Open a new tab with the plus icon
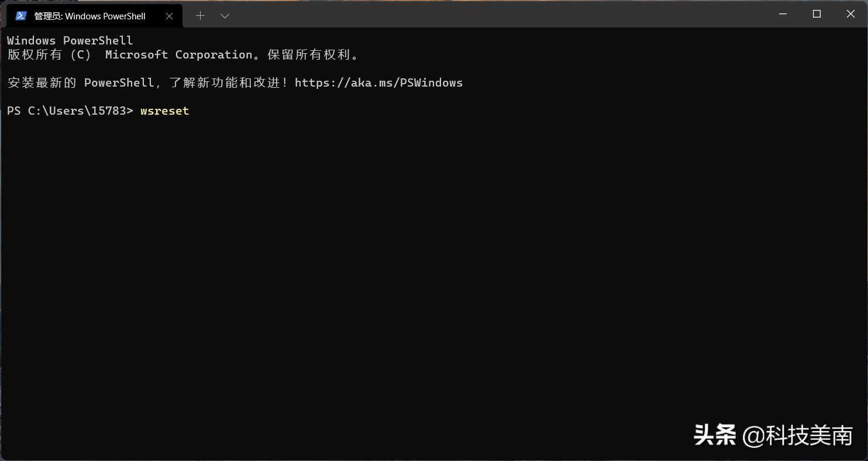Screen dimensions: 868x461 coord(200,16)
